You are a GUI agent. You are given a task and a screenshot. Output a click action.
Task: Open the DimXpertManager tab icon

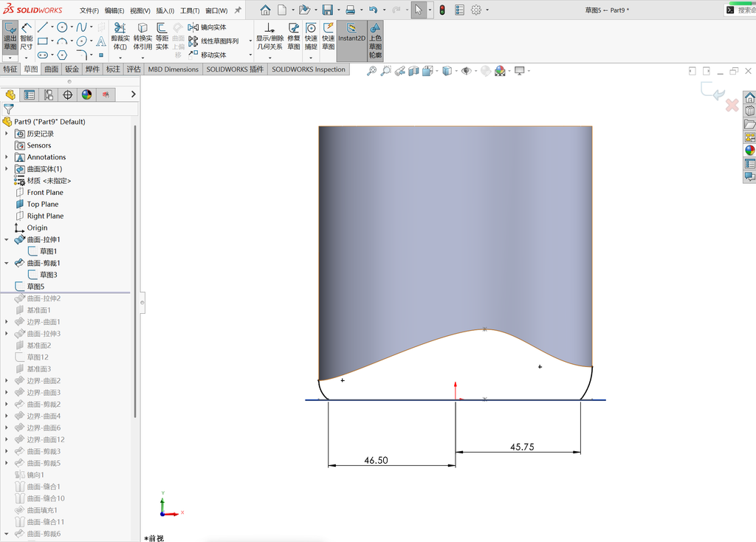point(67,95)
